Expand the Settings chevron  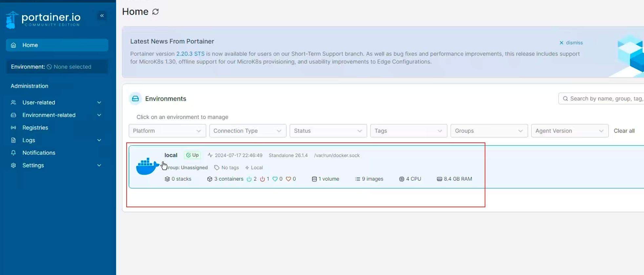coord(99,165)
